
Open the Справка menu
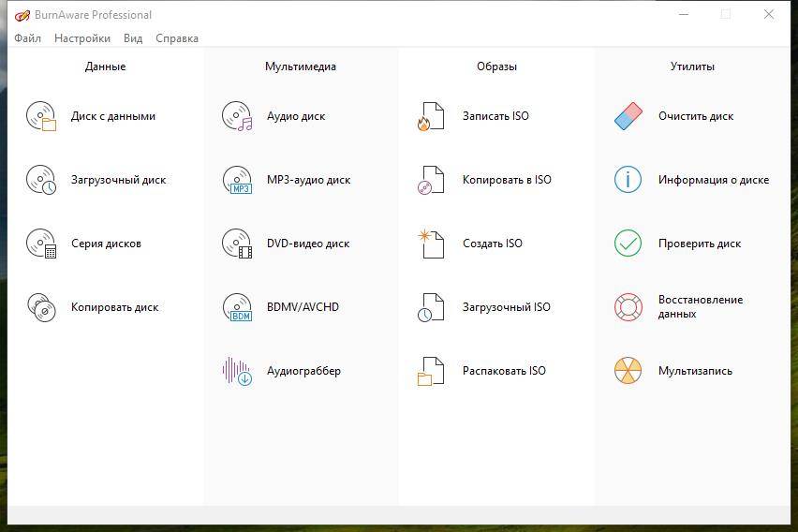177,38
